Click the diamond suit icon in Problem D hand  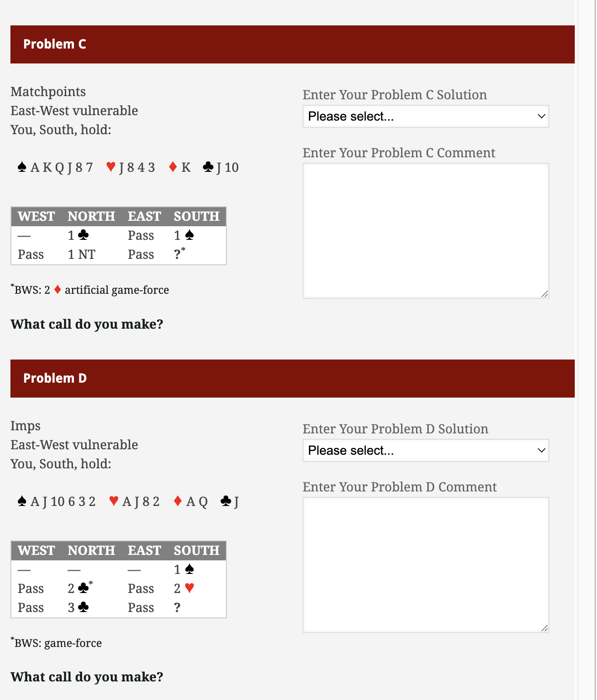pyautogui.click(x=178, y=501)
